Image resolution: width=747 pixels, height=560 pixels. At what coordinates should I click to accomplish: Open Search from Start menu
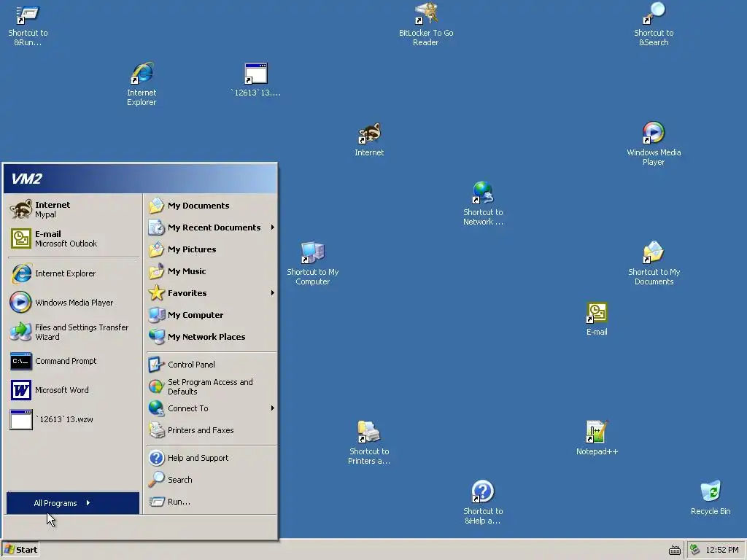[212, 480]
